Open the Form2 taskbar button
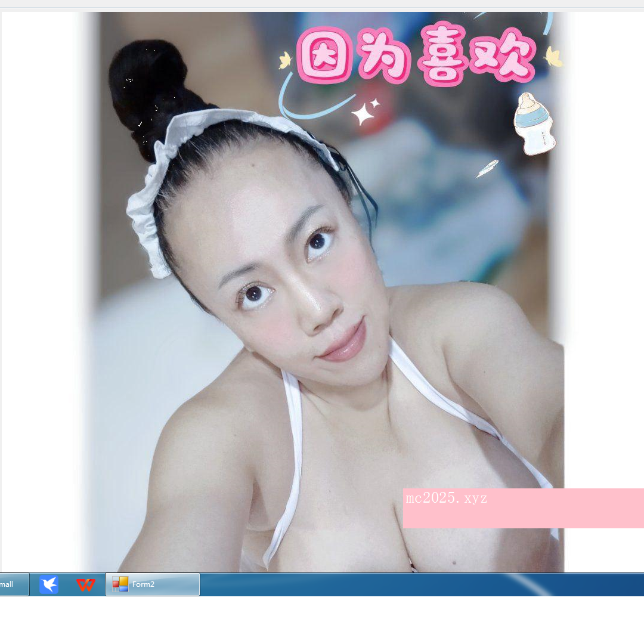This screenshot has width=644, height=644. pyautogui.click(x=153, y=584)
